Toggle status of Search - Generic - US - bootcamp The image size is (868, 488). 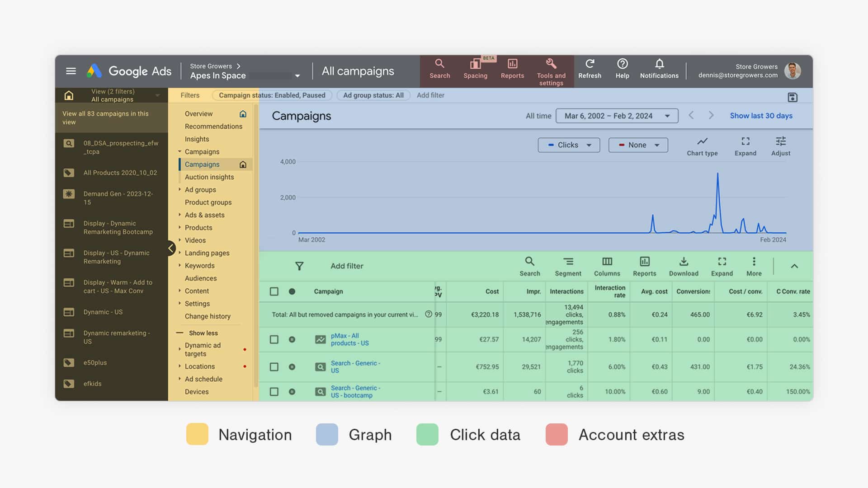(x=292, y=392)
